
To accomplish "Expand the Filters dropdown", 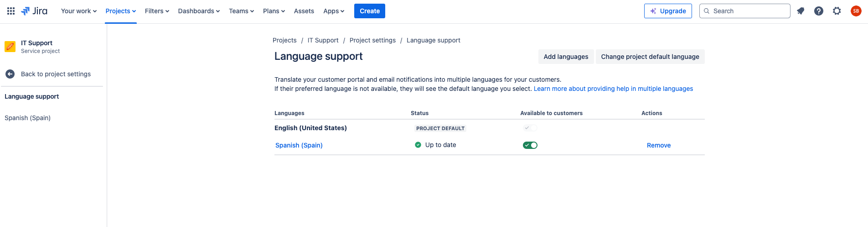I will pos(157,11).
